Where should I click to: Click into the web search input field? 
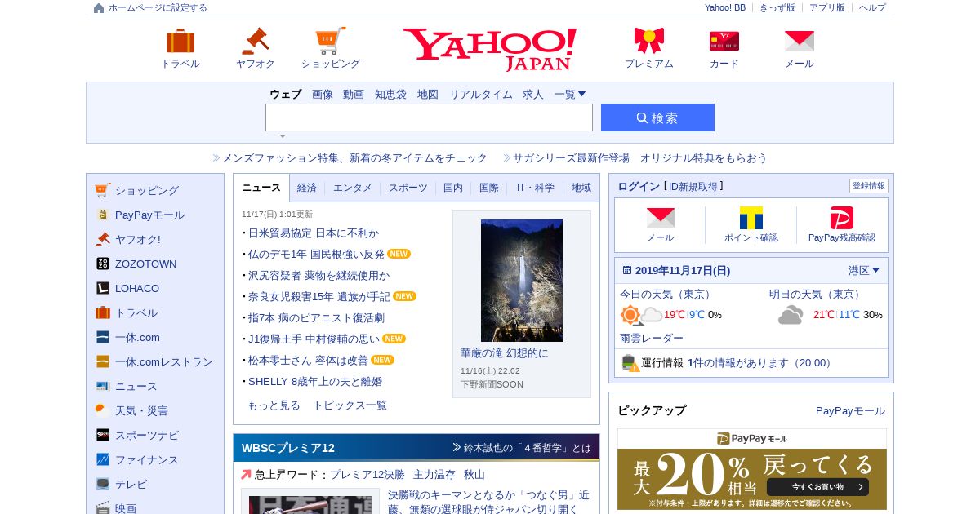tap(429, 117)
